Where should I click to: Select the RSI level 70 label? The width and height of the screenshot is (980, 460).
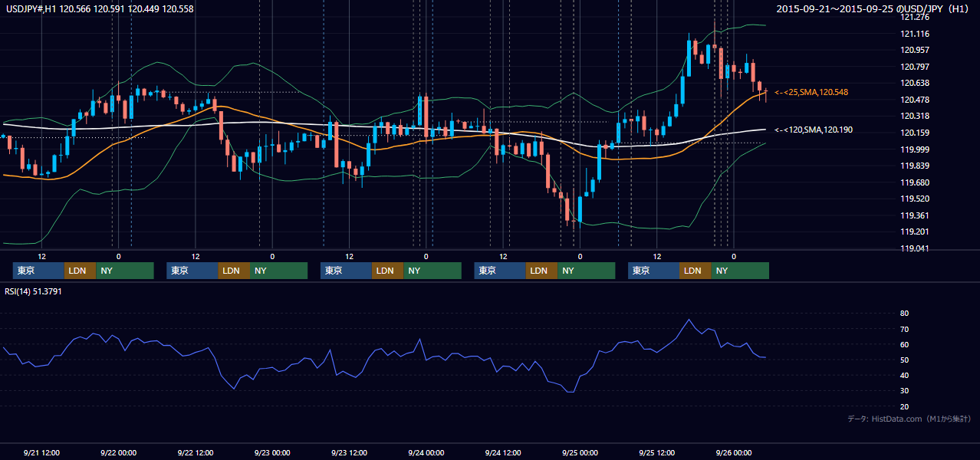(905, 329)
